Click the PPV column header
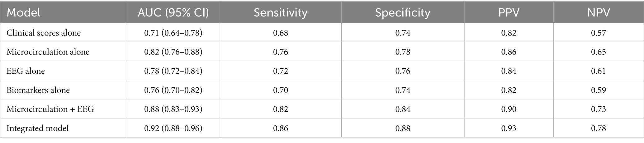The image size is (644, 143). pos(509,13)
